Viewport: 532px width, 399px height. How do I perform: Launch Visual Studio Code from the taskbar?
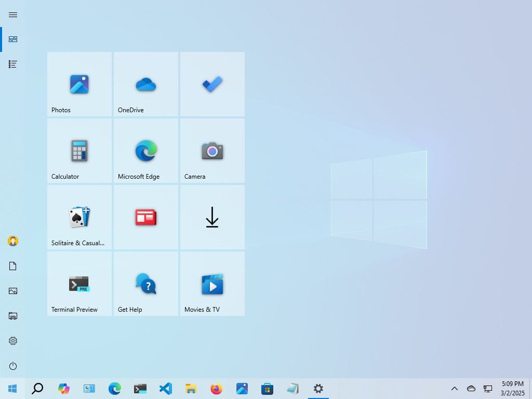click(x=165, y=388)
